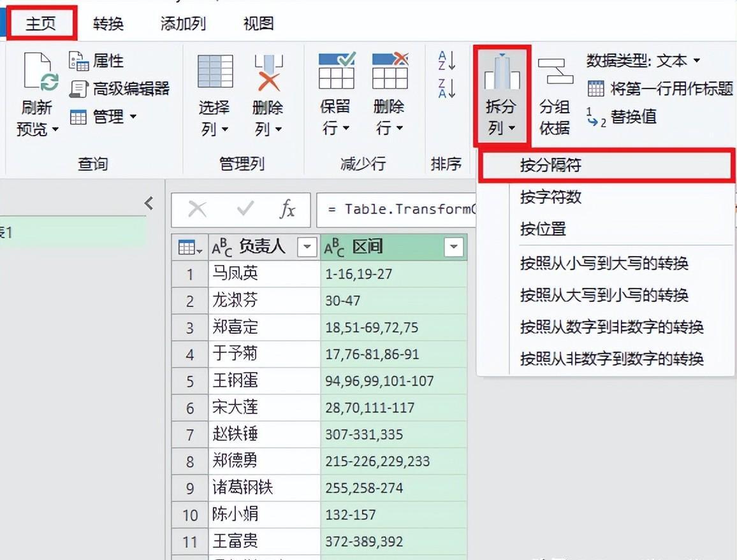Click cell 215-226,229,233
737x560 pixels.
394,461
